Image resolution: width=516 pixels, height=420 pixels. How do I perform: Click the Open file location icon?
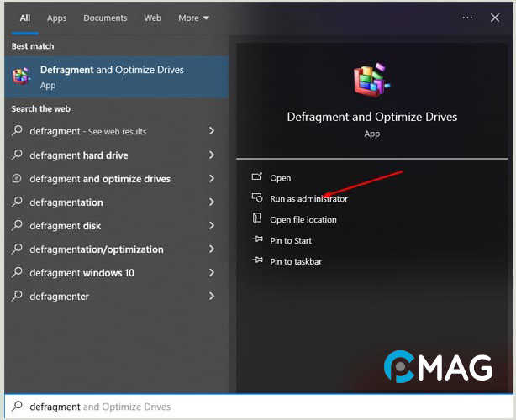pos(257,219)
